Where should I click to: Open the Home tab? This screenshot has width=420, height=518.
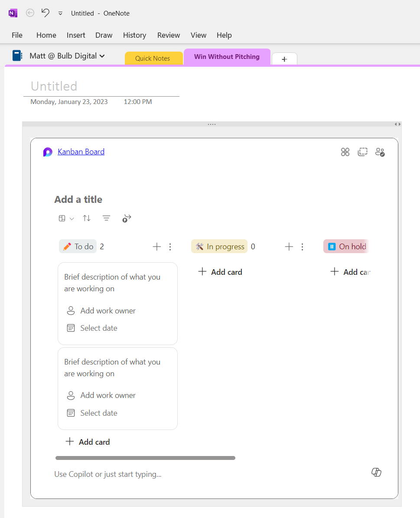click(46, 36)
